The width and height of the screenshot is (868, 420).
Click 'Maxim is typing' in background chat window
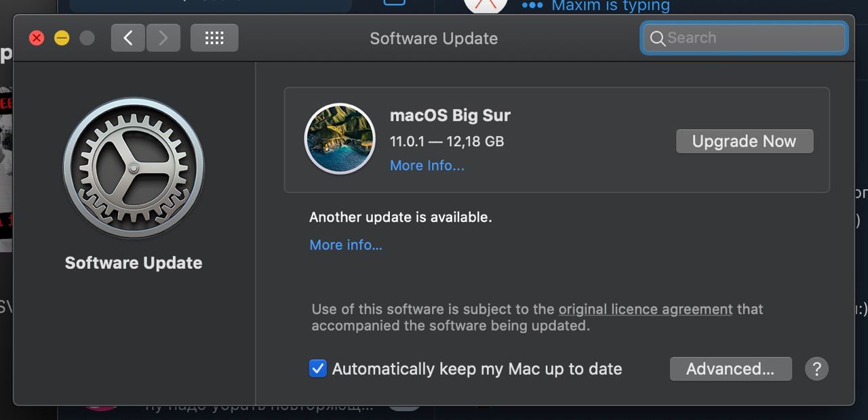pyautogui.click(x=610, y=6)
